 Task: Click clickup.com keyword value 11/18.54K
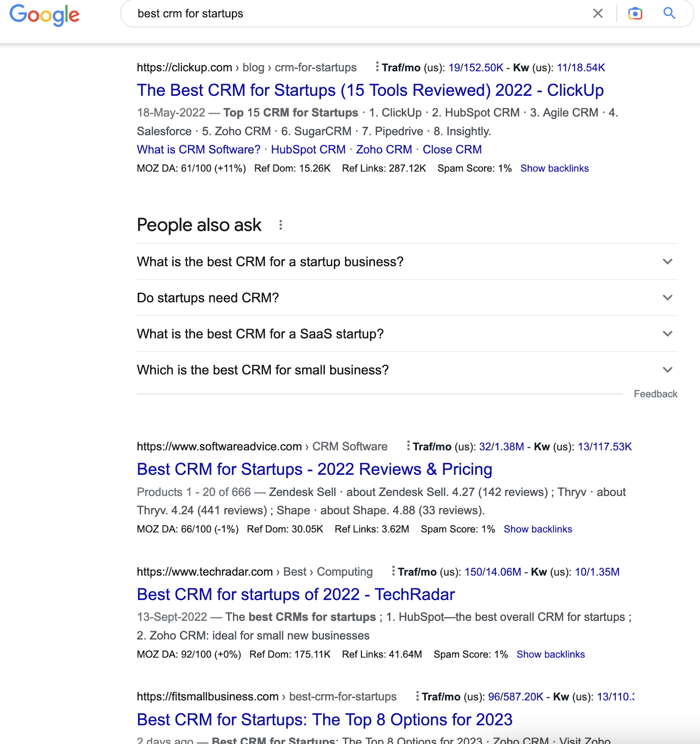(x=581, y=68)
